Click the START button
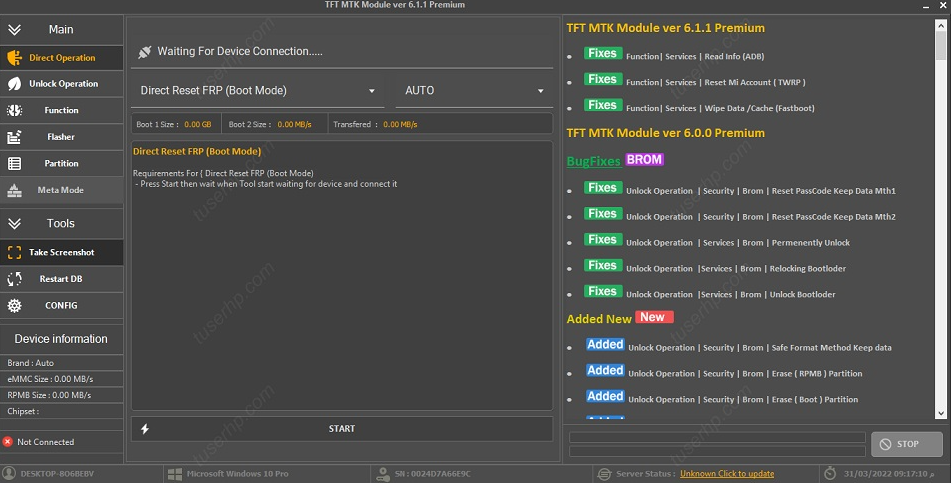Viewport: 951px width, 483px height. (x=342, y=429)
